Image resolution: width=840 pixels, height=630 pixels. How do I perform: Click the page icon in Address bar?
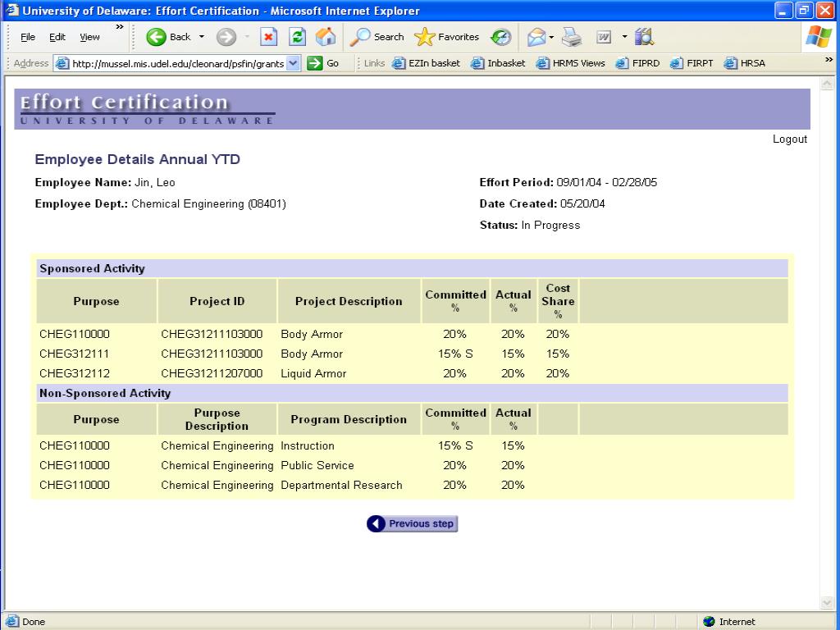tap(62, 63)
